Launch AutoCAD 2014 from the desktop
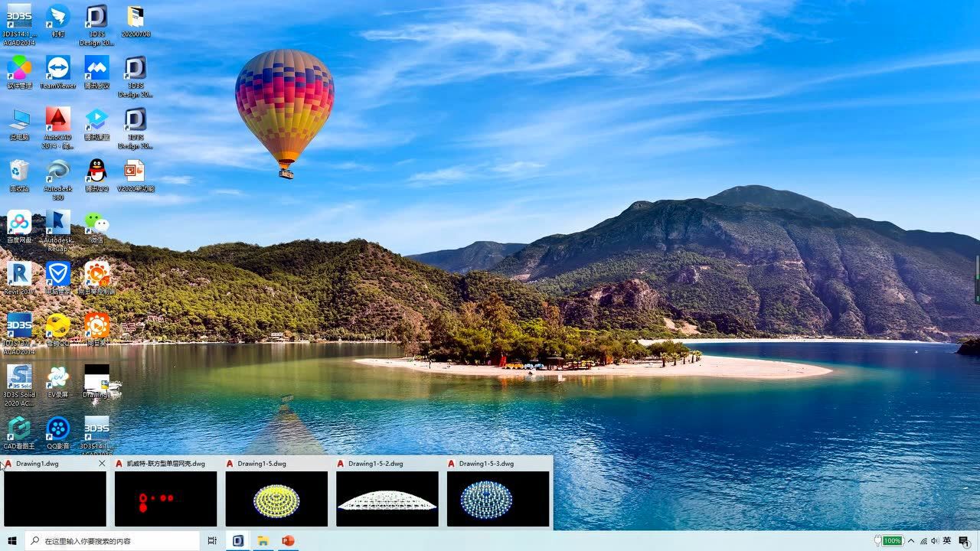This screenshot has width=980, height=551. [57, 120]
